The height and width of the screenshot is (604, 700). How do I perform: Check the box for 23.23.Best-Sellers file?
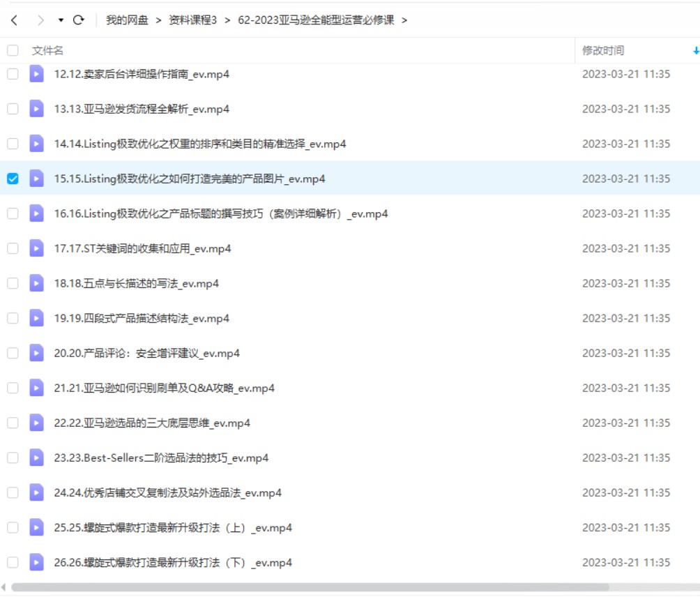(x=13, y=458)
